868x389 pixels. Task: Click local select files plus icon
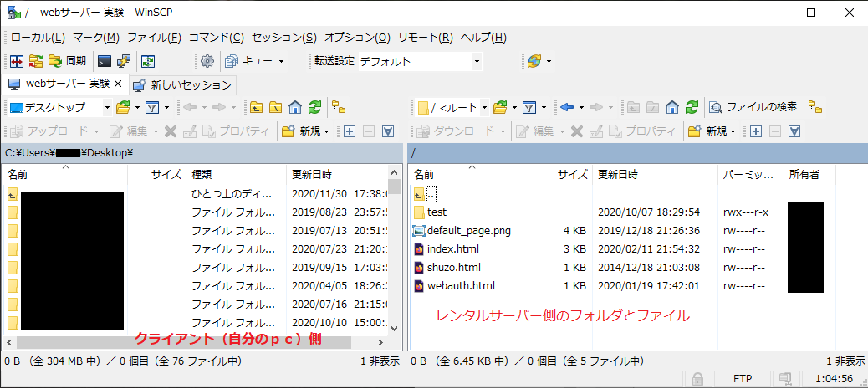click(x=350, y=131)
